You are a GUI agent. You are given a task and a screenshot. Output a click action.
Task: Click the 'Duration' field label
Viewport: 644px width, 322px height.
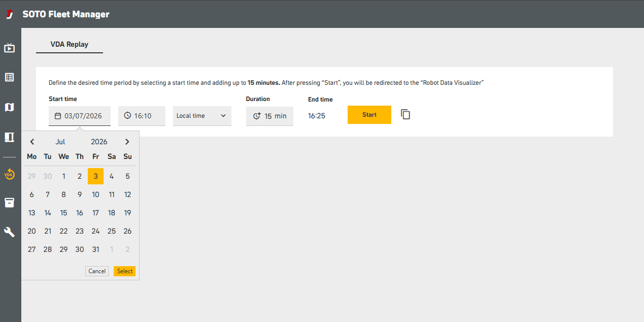[x=258, y=99]
